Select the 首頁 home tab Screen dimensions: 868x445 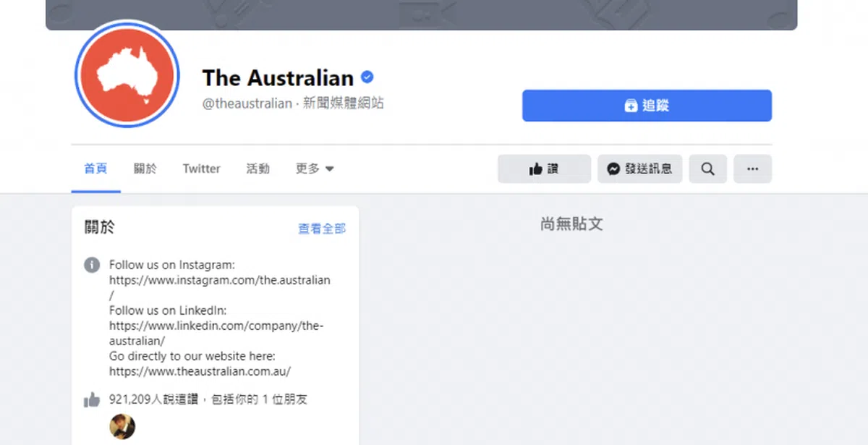(95, 169)
